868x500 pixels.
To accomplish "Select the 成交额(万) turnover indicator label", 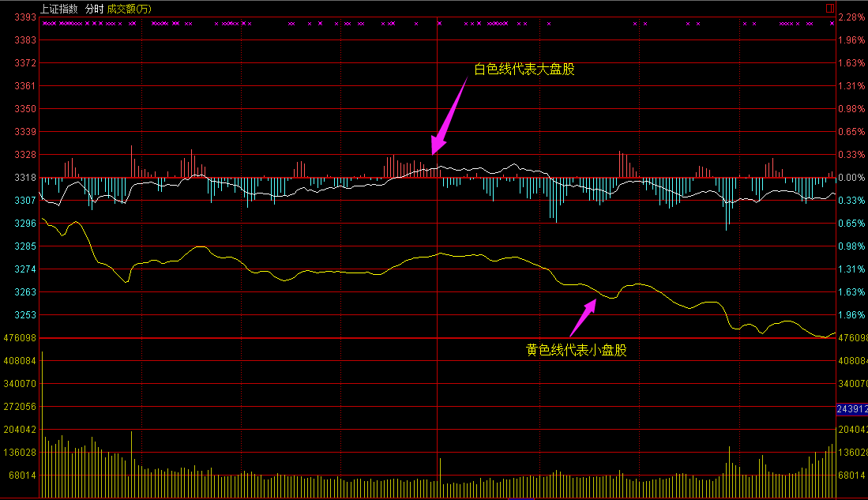I will click(x=130, y=9).
